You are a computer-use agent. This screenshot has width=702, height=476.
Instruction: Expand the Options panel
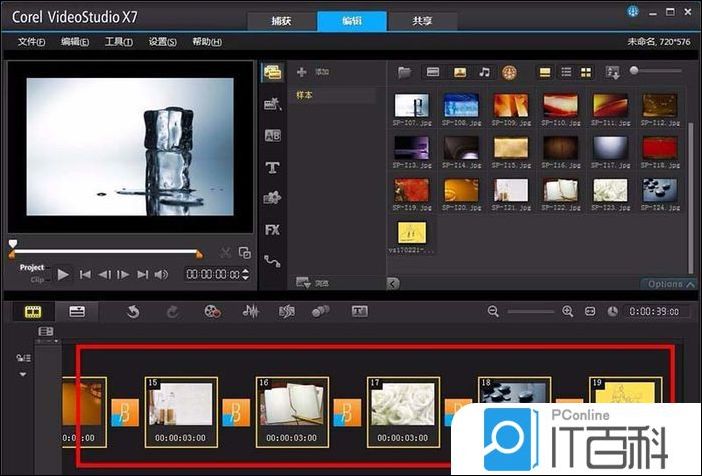tap(669, 284)
